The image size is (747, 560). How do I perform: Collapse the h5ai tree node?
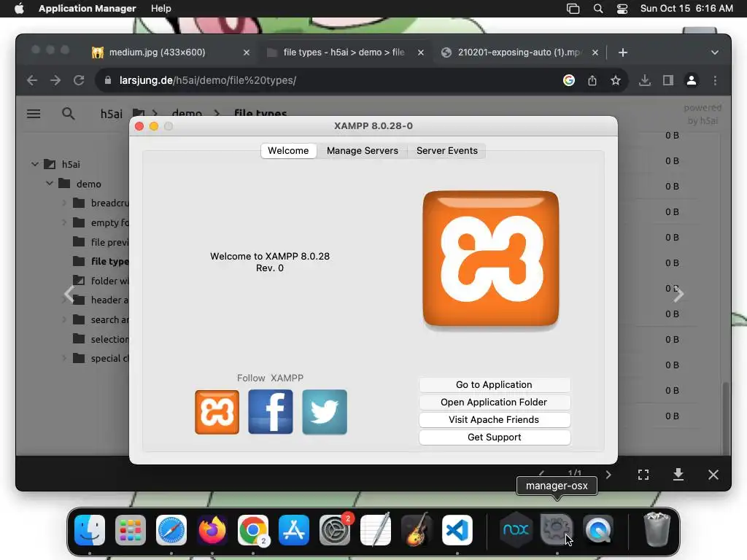35,164
